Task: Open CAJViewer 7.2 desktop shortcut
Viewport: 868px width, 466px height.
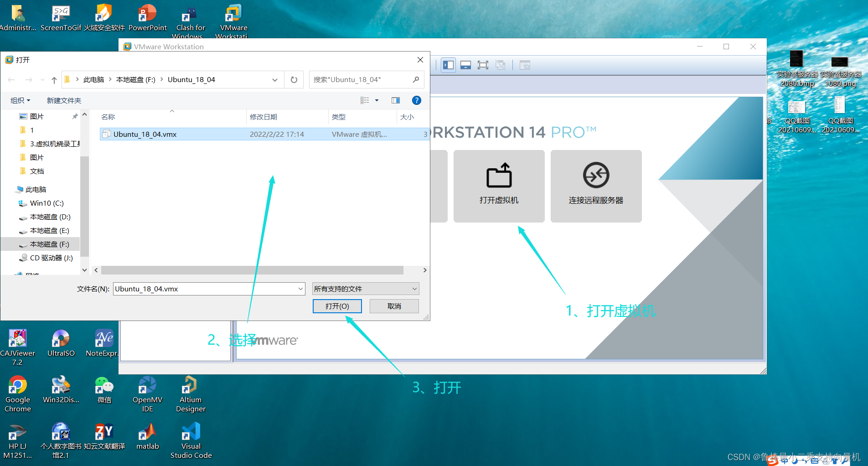Action: click(17, 347)
